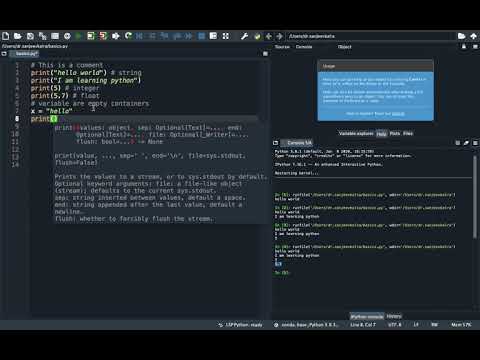Click the In prompt at console bottom

(282, 273)
